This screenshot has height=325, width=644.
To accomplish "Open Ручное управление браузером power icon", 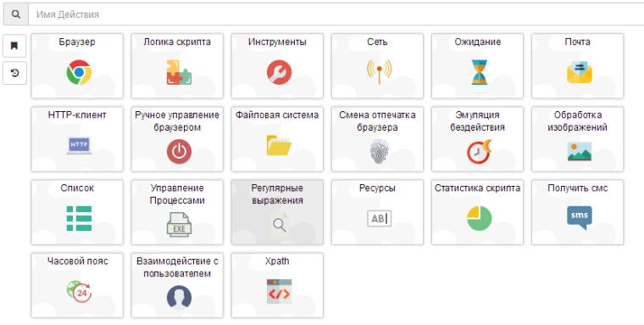I will 179,151.
